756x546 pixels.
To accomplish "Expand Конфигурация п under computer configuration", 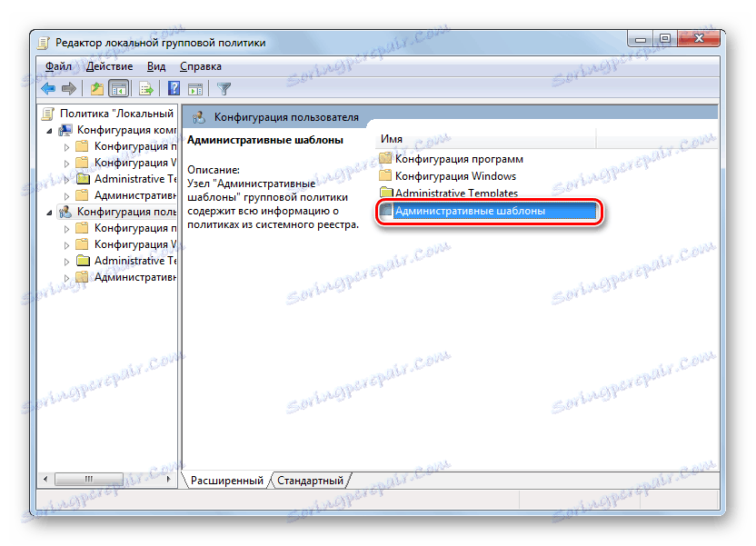I will point(66,147).
